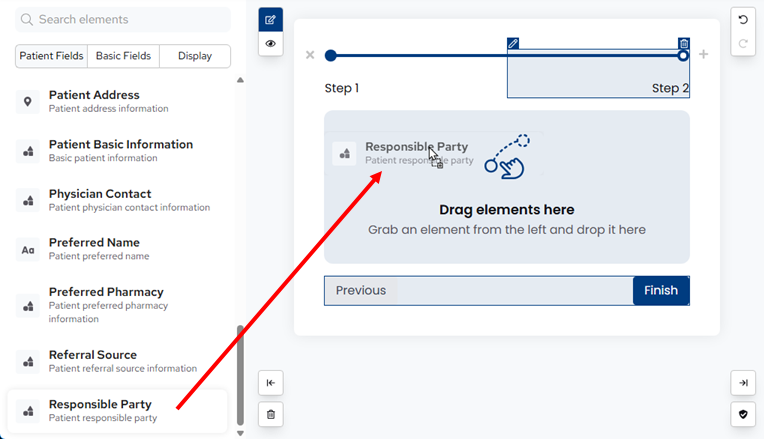
Task: Click the undo arrow icon
Action: pos(743,20)
